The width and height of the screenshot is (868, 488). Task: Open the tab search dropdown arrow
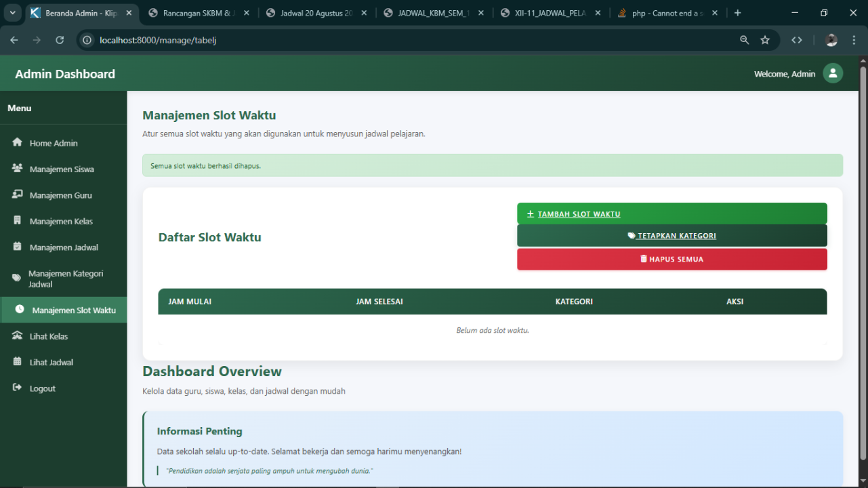click(12, 13)
